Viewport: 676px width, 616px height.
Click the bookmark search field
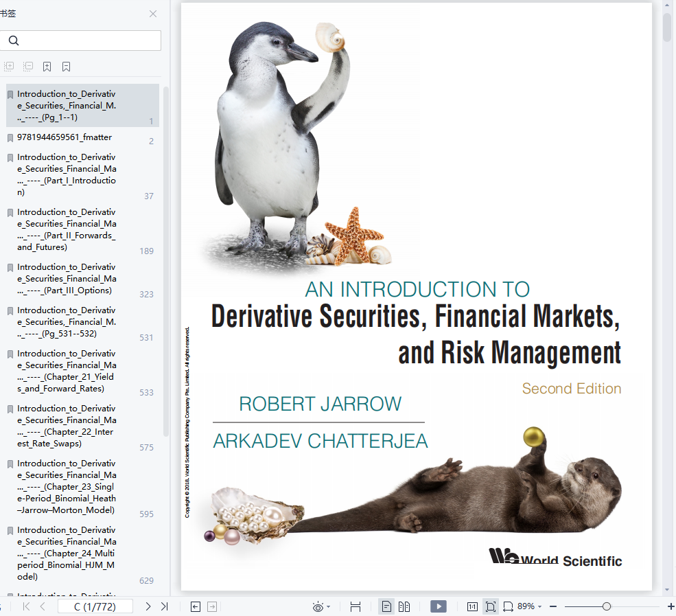point(80,41)
